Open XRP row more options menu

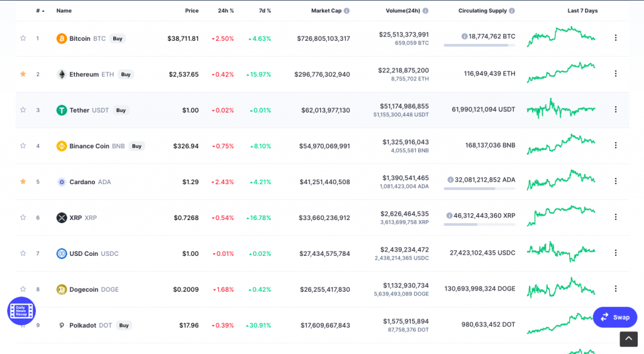(615, 217)
